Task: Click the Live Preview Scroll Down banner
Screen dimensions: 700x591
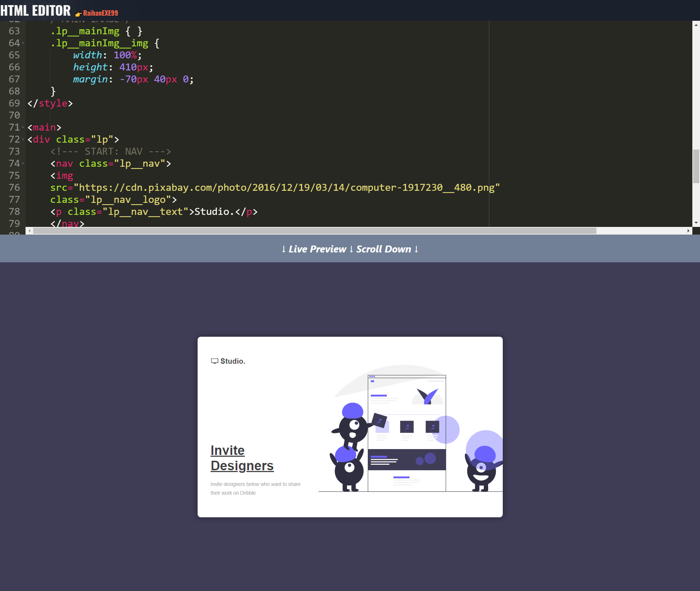Action: tap(350, 249)
